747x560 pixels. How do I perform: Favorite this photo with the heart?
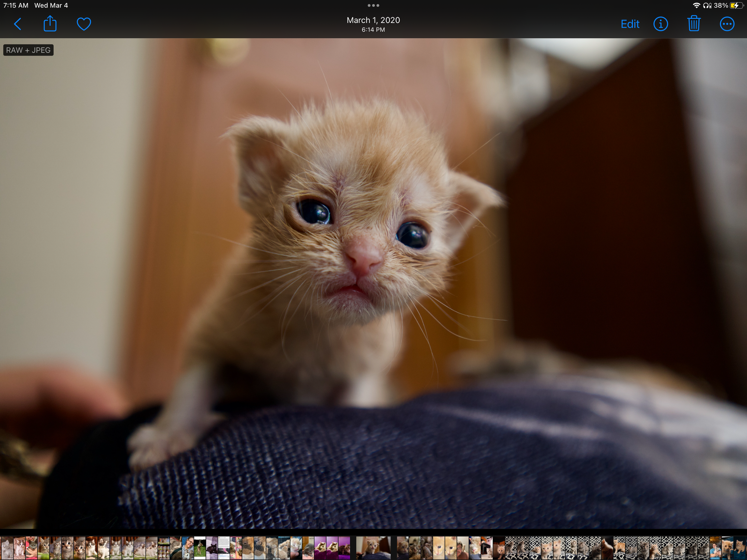[84, 24]
